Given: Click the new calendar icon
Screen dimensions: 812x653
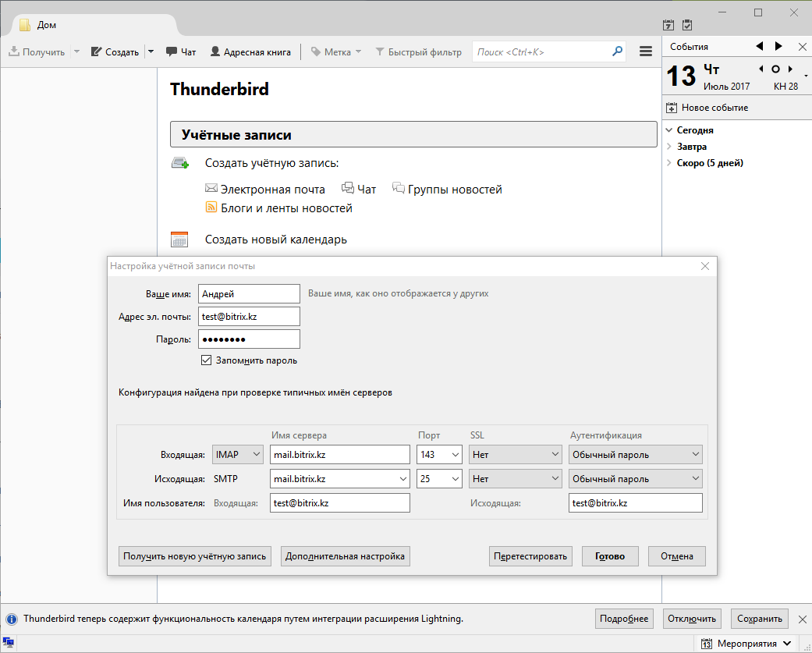Looking at the screenshot, I should point(179,240).
